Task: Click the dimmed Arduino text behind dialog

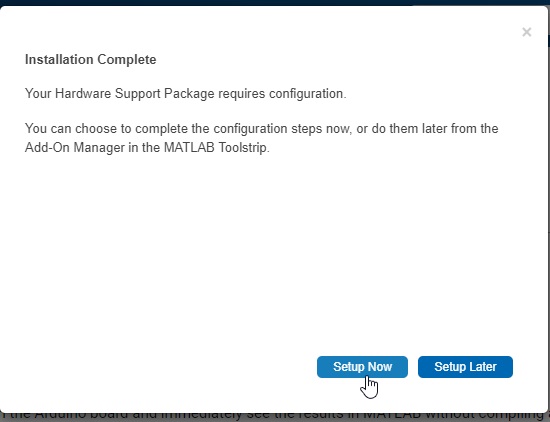Action: click(274, 417)
